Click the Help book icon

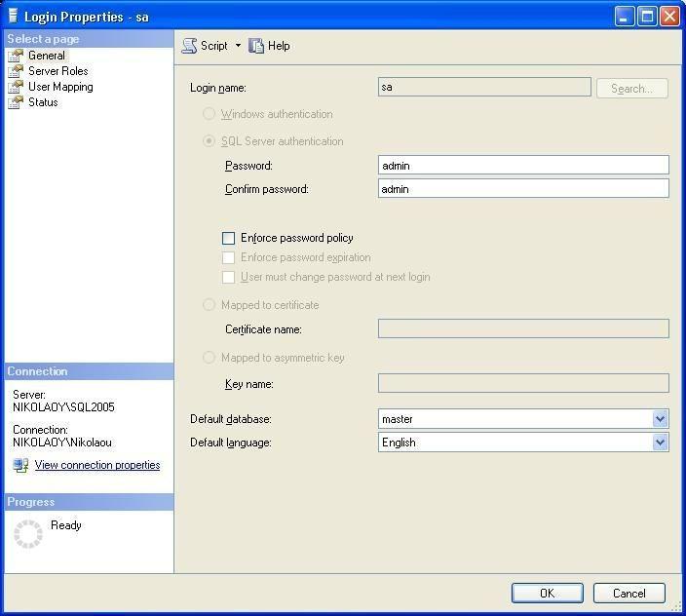(256, 46)
